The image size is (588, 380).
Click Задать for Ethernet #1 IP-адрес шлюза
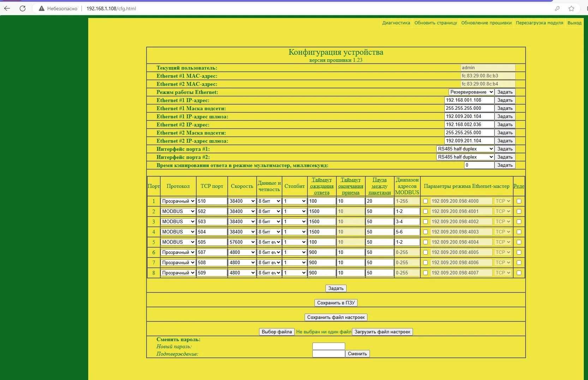pos(505,117)
